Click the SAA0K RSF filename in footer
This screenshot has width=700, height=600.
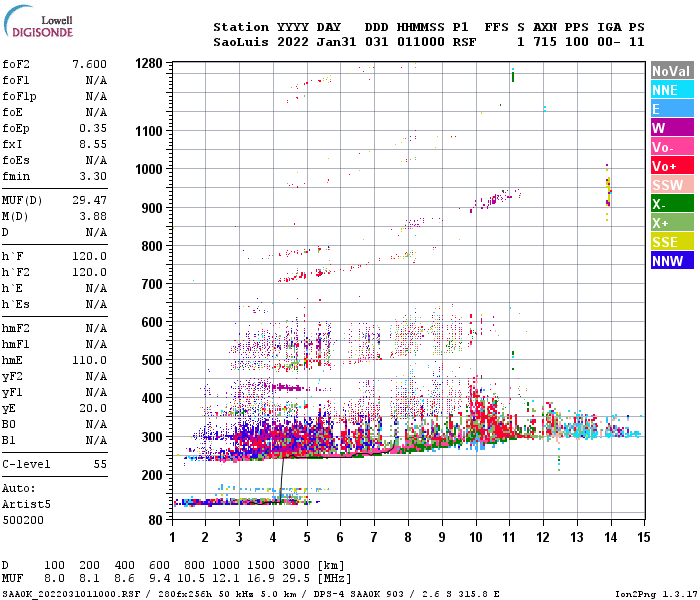click(x=71, y=594)
